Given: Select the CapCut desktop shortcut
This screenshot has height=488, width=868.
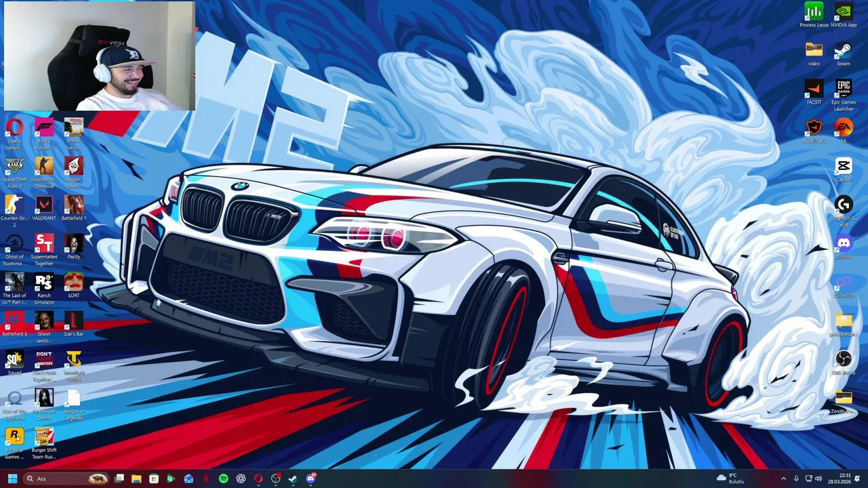Looking at the screenshot, I should pyautogui.click(x=844, y=169).
